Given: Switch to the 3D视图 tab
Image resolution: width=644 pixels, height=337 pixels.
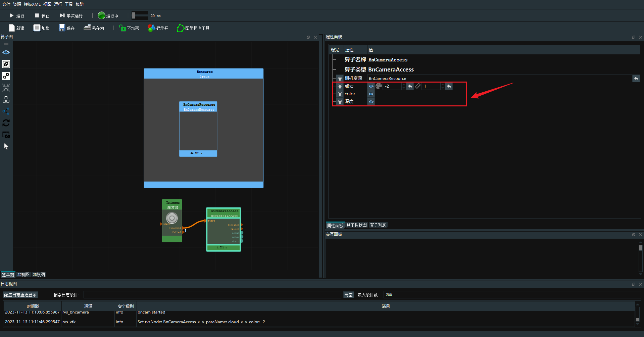Looking at the screenshot, I should coord(23,275).
